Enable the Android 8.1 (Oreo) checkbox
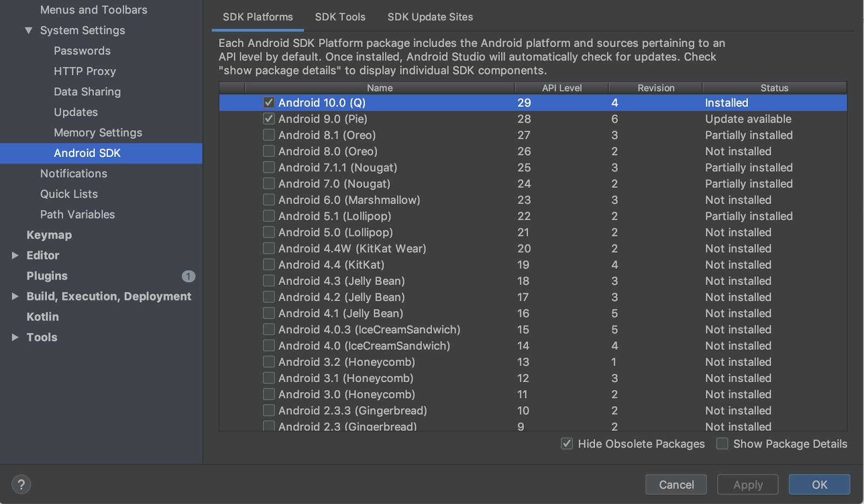Image resolution: width=864 pixels, height=504 pixels. [x=269, y=135]
